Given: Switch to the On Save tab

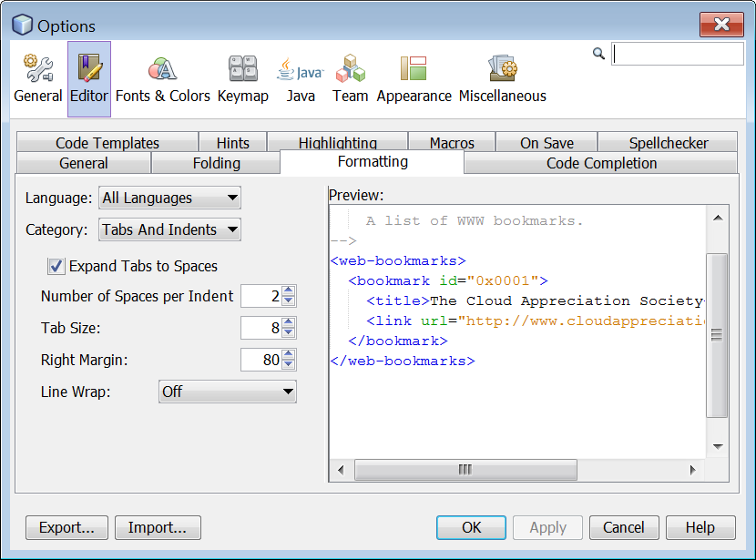Looking at the screenshot, I should pyautogui.click(x=547, y=142).
